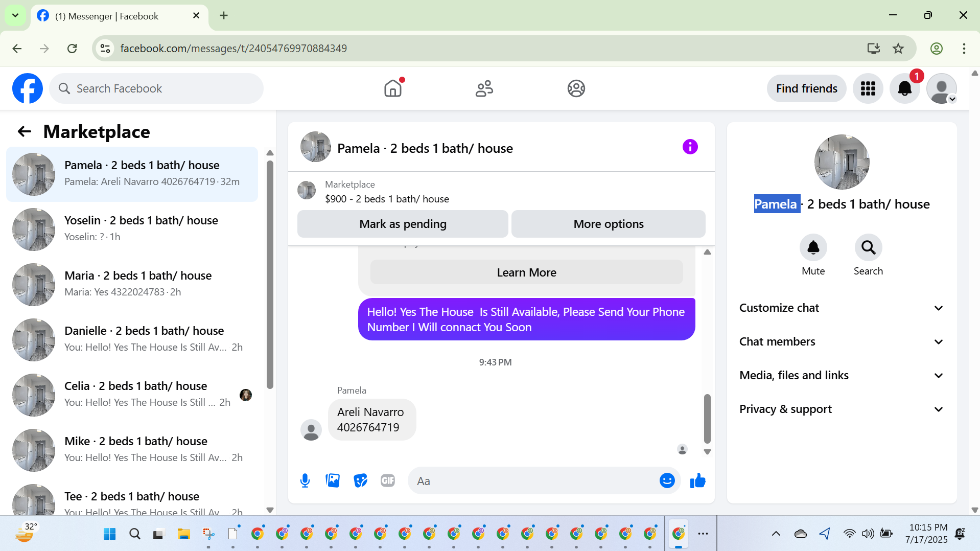This screenshot has height=551, width=980.
Task: Open Danielle's chat in list
Action: coord(132,339)
